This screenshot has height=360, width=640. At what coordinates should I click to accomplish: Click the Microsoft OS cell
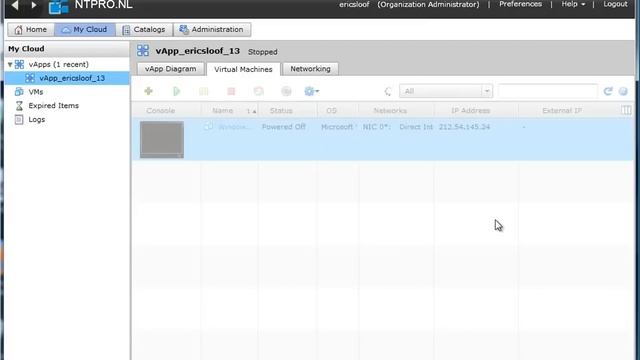(337, 127)
